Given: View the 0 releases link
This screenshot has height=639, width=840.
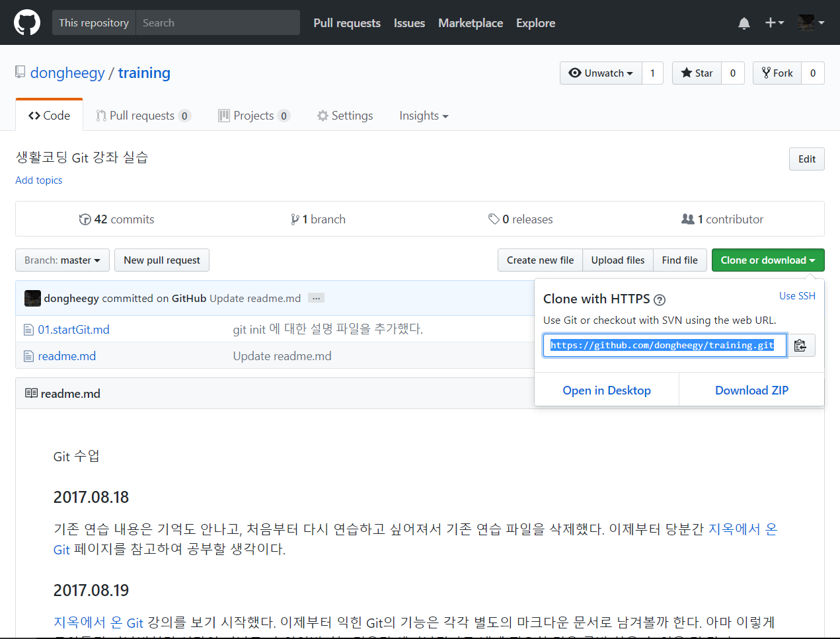Looking at the screenshot, I should coord(521,219).
